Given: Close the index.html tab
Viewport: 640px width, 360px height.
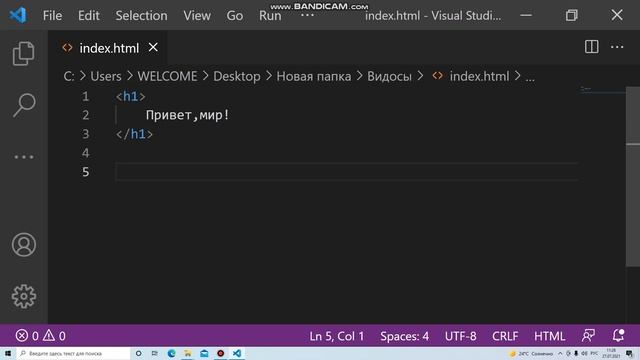Looking at the screenshot, I should point(153,47).
